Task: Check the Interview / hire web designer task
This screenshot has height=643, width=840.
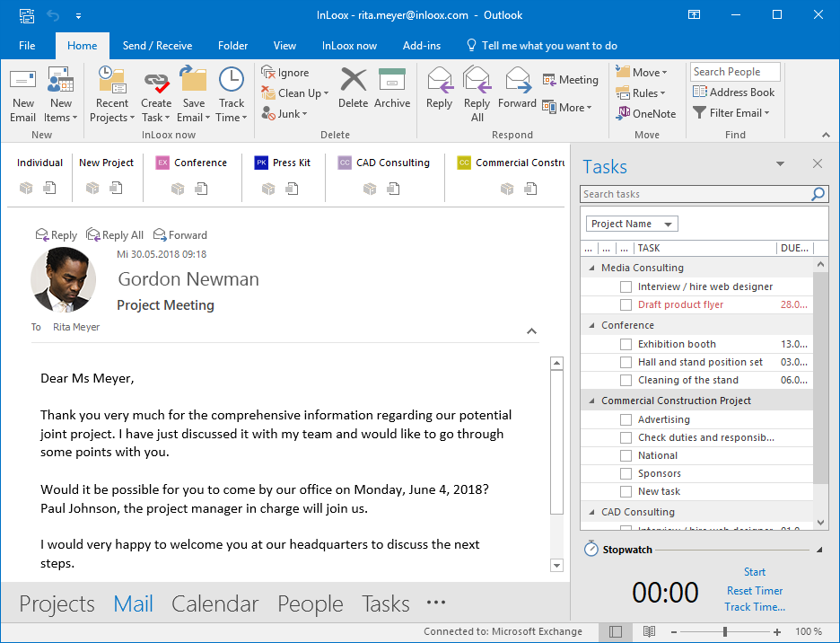Action: (x=626, y=286)
